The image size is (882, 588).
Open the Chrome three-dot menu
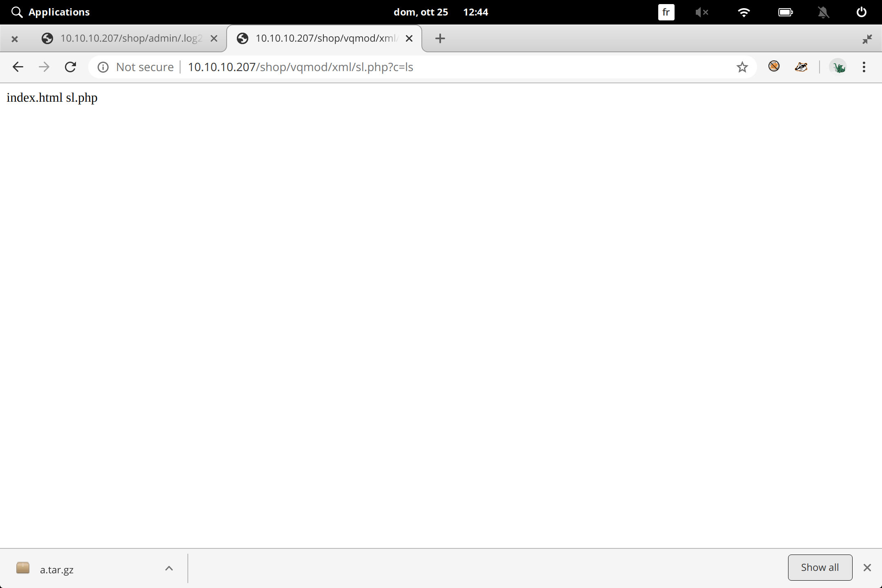(x=864, y=67)
